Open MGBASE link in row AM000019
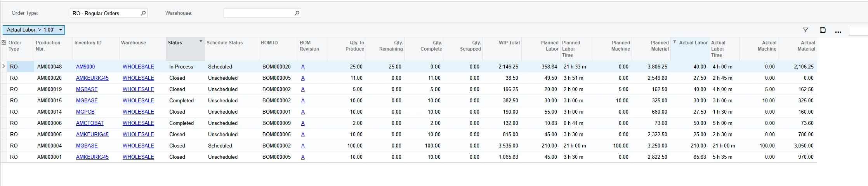The image size is (868, 186). pos(87,89)
